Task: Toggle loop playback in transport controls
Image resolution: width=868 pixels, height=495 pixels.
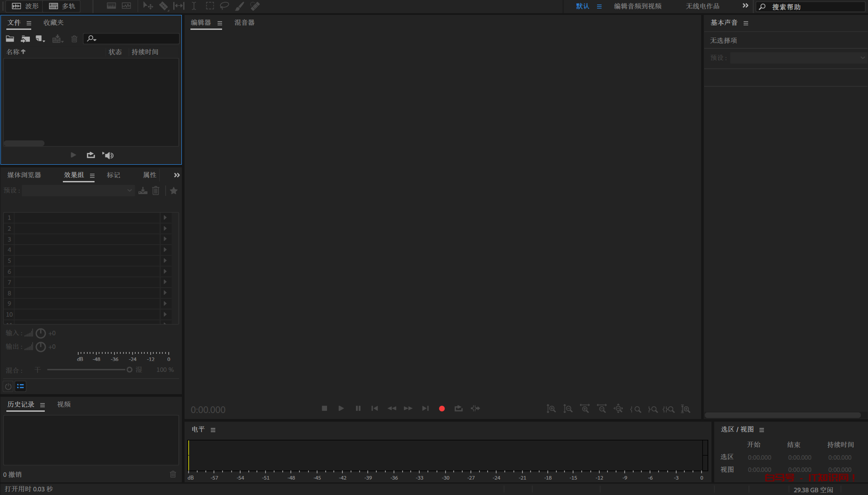Action: [459, 409]
